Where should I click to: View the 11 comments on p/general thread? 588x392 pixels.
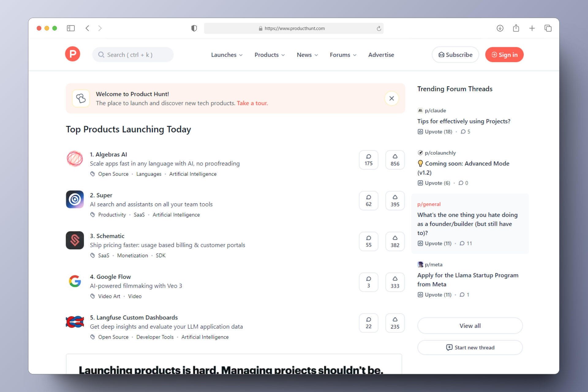click(466, 243)
